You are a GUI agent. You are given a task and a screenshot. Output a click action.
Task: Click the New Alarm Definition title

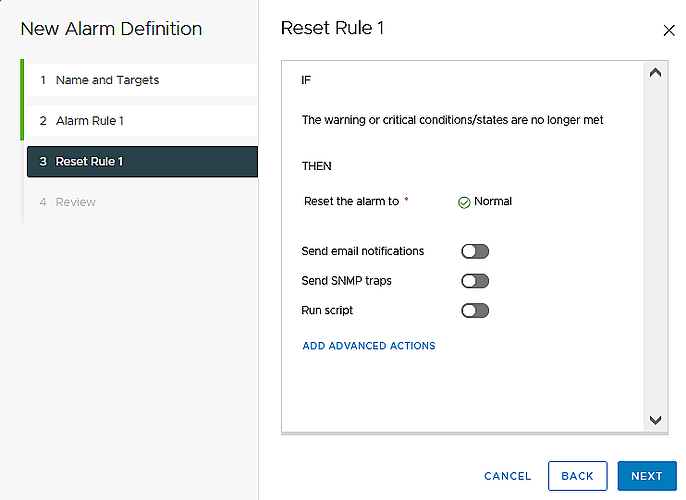(111, 29)
